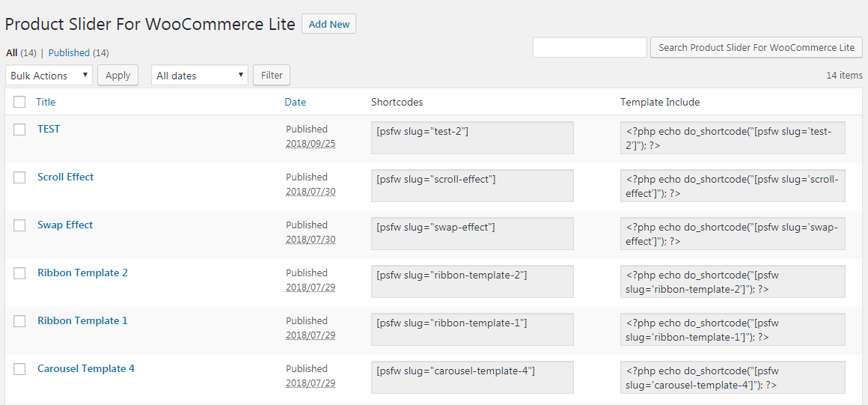The height and width of the screenshot is (405, 868).
Task: Click the 2018/07/29 date of Ribbon Template 2
Action: [x=311, y=287]
